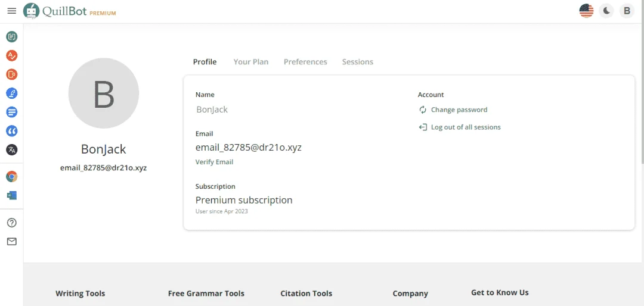Toggle dark mode moon icon
Image resolution: width=644 pixels, height=306 pixels.
click(x=606, y=11)
